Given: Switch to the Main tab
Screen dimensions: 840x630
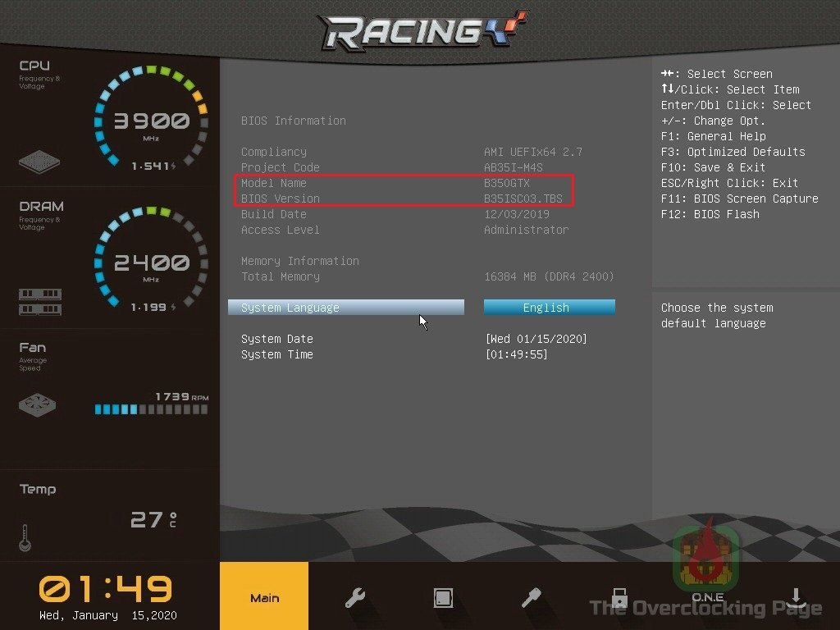Looking at the screenshot, I should pos(264,598).
